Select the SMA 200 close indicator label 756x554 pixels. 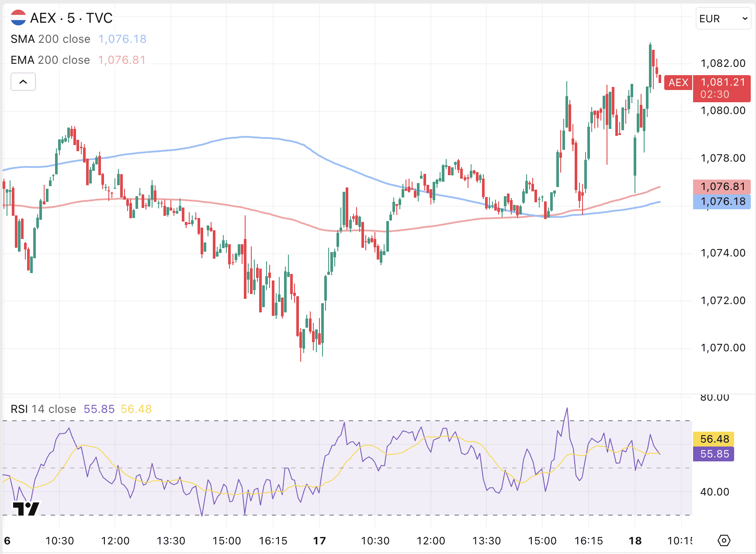pyautogui.click(x=50, y=39)
